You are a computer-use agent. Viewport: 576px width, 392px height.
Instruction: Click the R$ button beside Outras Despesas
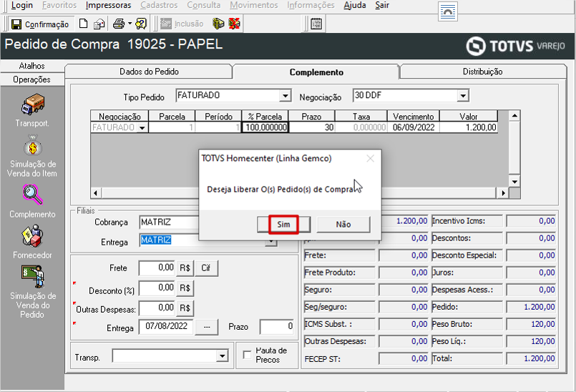[185, 308]
